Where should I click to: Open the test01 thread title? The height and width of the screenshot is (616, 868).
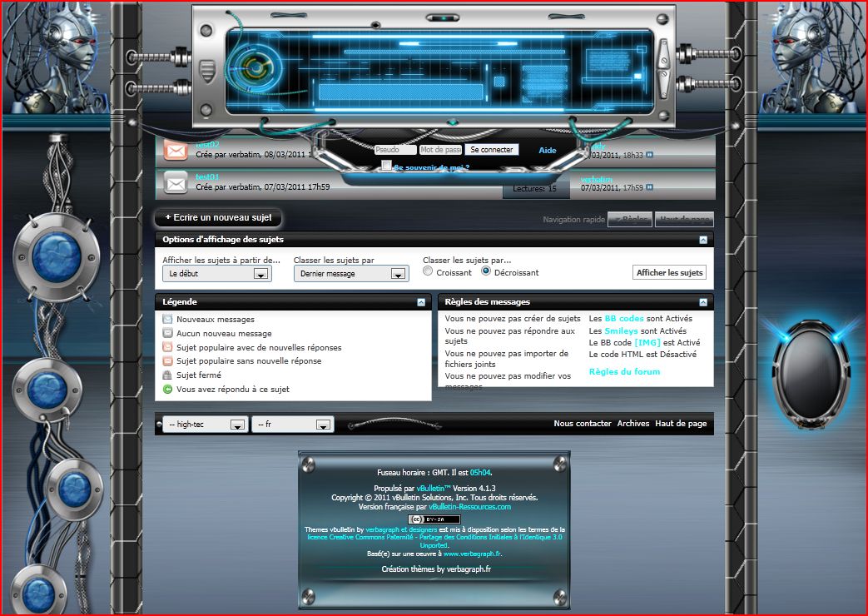(x=207, y=176)
